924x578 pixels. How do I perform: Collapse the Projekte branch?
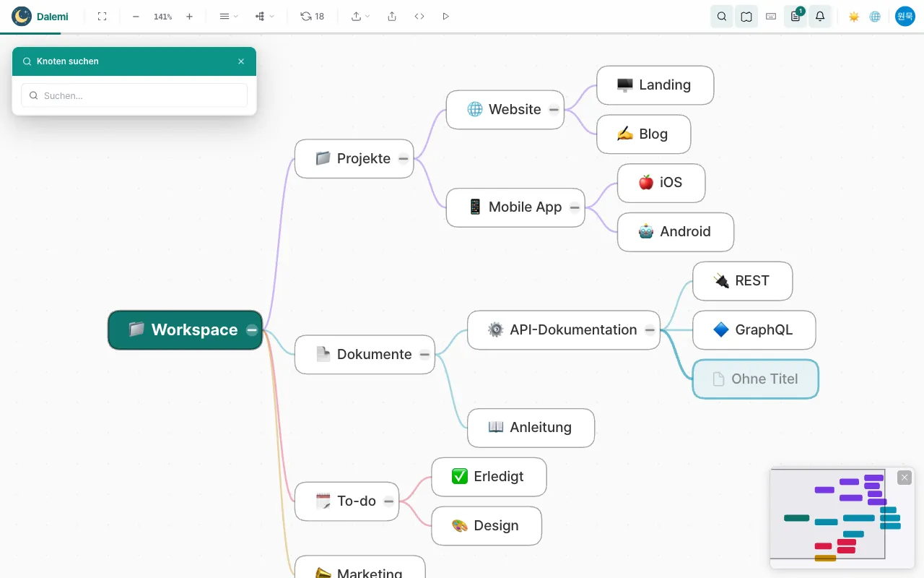[404, 159]
